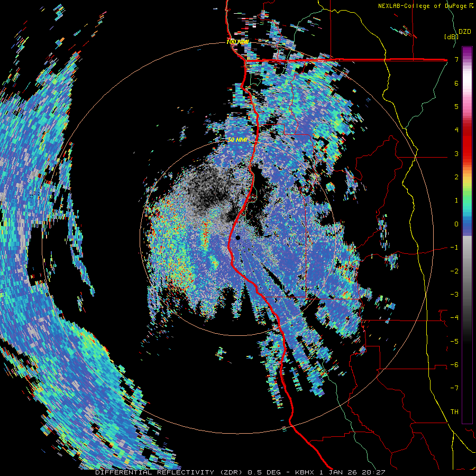This screenshot has width=476, height=476.
Task: Click the -7 value on color scale
Action: pyautogui.click(x=454, y=388)
